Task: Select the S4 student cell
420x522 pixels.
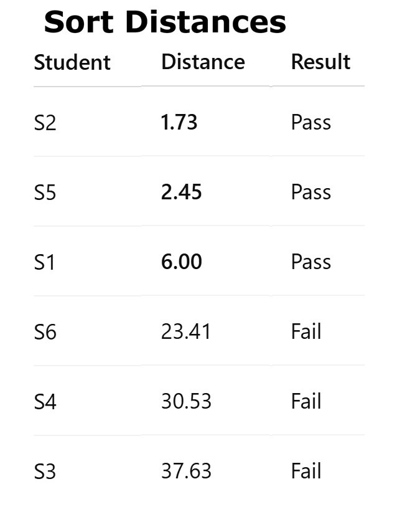Action: (x=45, y=402)
